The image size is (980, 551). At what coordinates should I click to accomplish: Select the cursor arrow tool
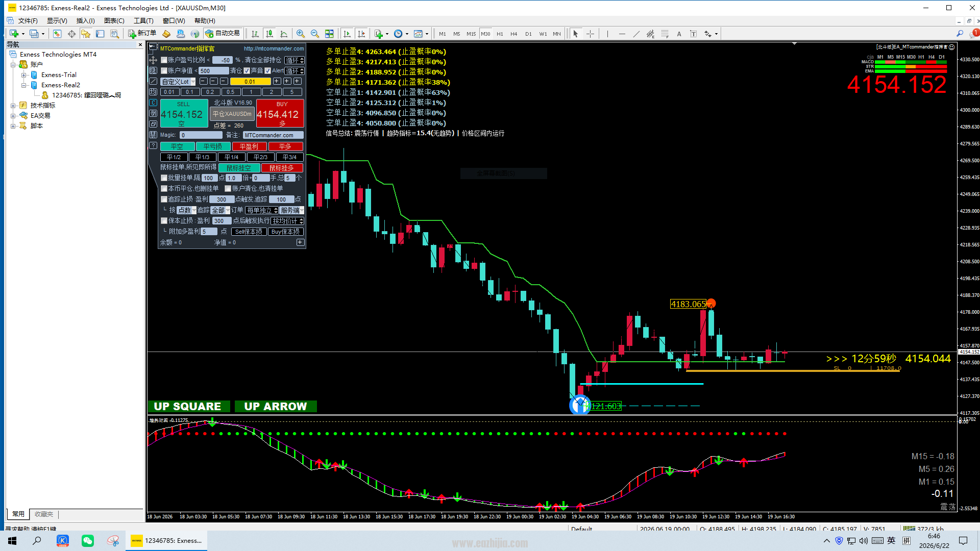(x=576, y=34)
